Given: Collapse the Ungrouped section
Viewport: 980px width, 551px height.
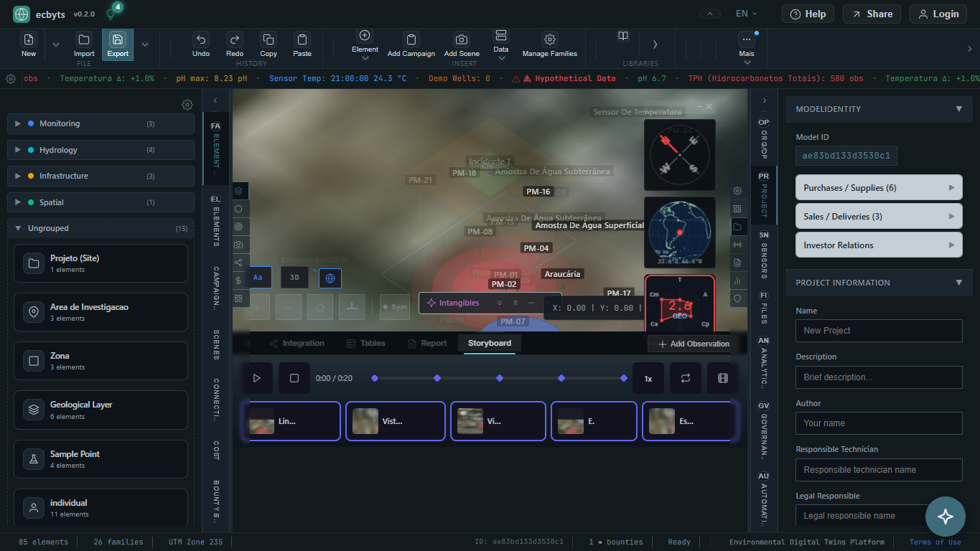Looking at the screenshot, I should (x=101, y=228).
